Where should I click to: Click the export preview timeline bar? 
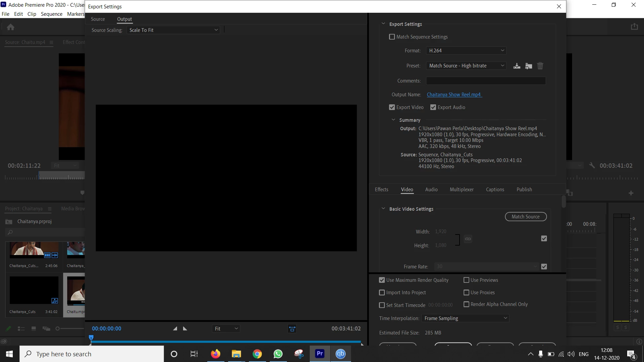[226, 342]
